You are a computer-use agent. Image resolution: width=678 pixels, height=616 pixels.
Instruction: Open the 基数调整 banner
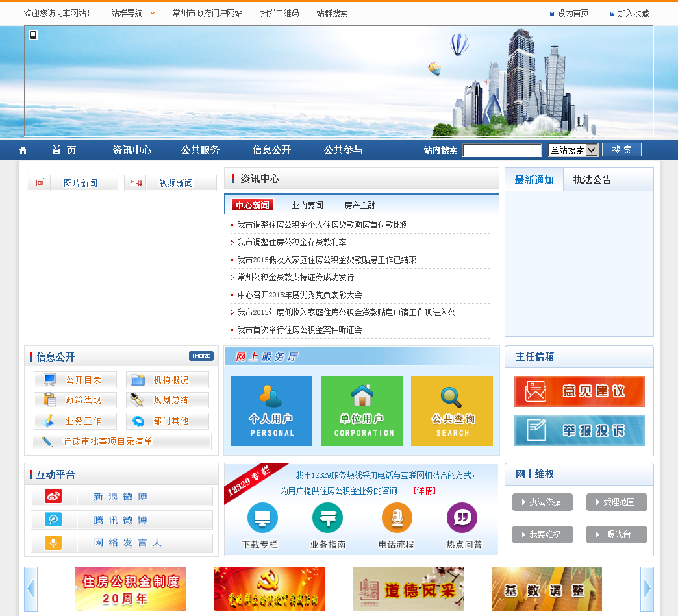[x=547, y=589]
